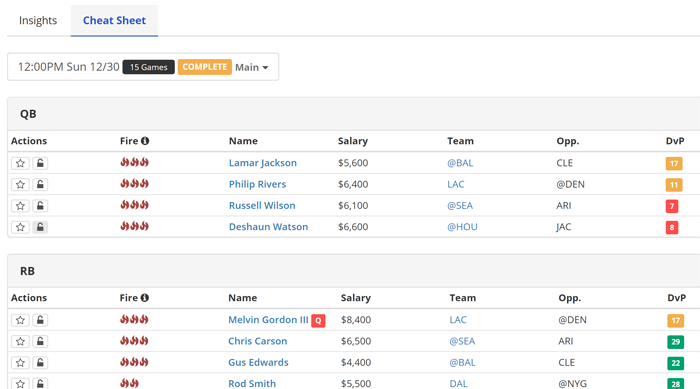The width and height of the screenshot is (700, 389).
Task: Click Lamar Jackson's three-flame fire rating
Action: pos(134,163)
